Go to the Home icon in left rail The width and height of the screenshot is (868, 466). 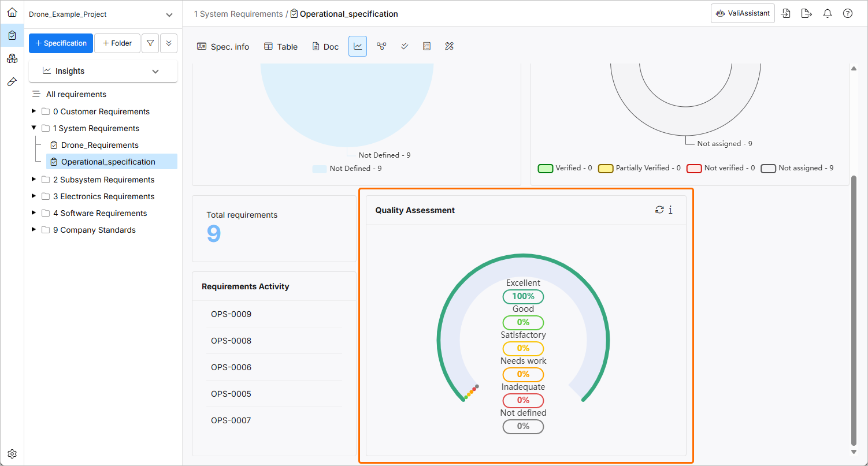12,13
